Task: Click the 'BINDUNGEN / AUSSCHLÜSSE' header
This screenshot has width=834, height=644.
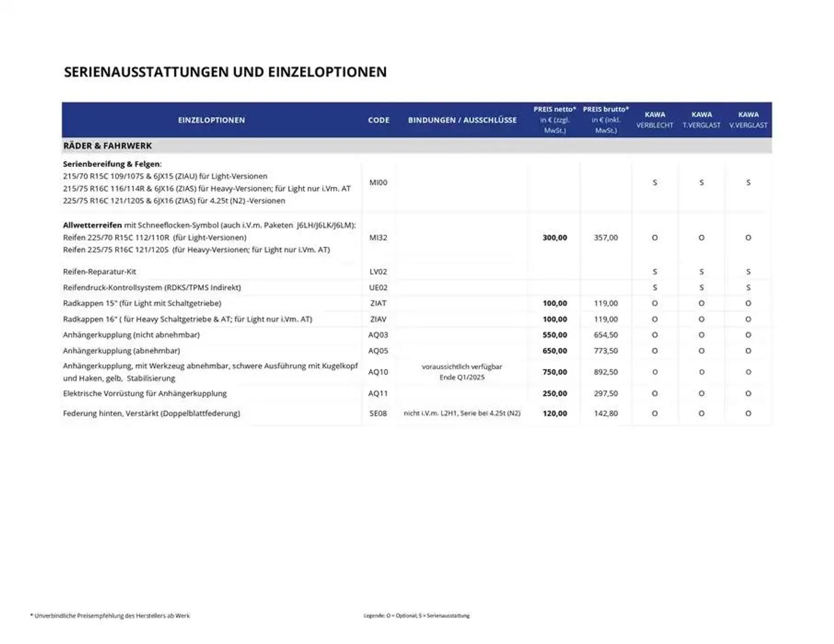Action: click(x=462, y=120)
